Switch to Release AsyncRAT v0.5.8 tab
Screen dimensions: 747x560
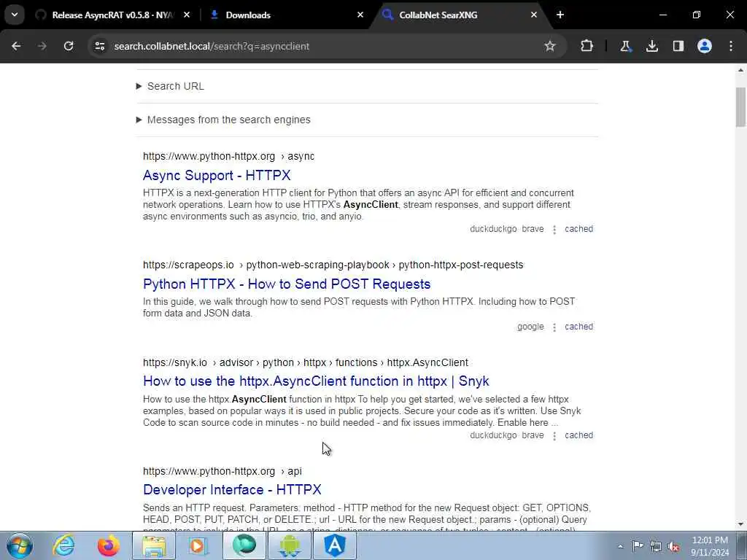pyautogui.click(x=112, y=15)
